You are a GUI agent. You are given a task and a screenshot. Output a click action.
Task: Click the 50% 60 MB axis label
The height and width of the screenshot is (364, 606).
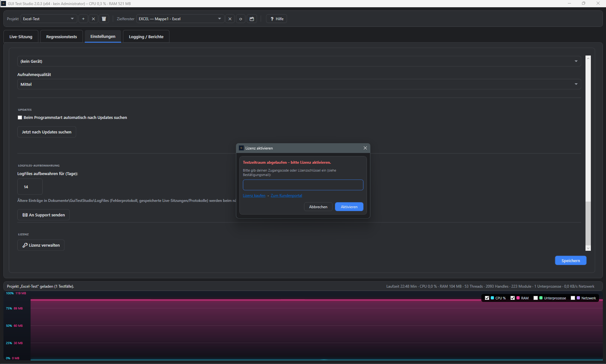(x=14, y=326)
